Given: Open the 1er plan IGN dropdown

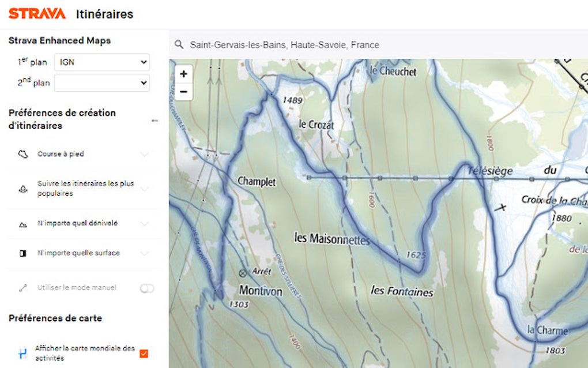Looking at the screenshot, I should coord(101,62).
